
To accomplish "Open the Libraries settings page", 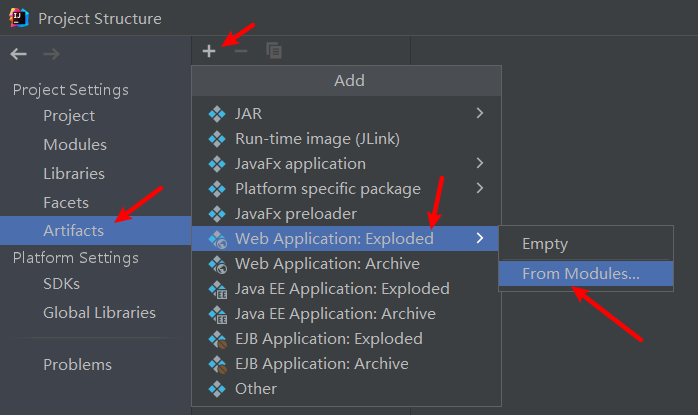I will coord(74,173).
